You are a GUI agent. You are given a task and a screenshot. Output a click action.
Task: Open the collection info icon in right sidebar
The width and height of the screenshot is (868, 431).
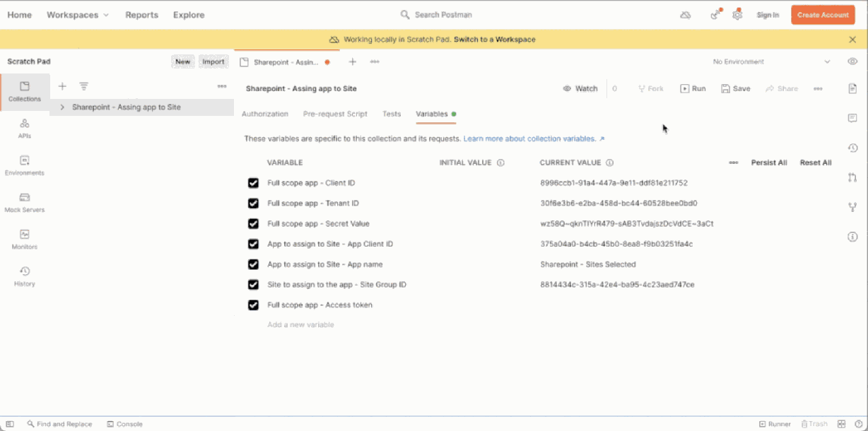tap(852, 237)
